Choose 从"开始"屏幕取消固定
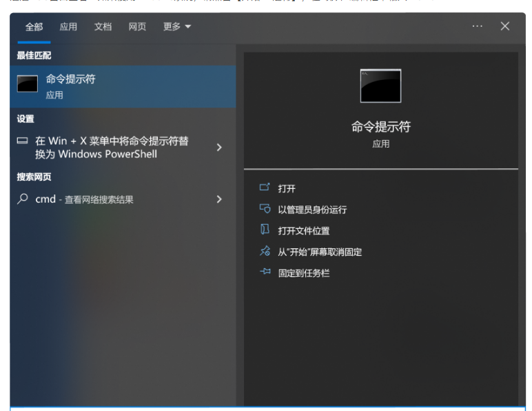 (x=320, y=252)
